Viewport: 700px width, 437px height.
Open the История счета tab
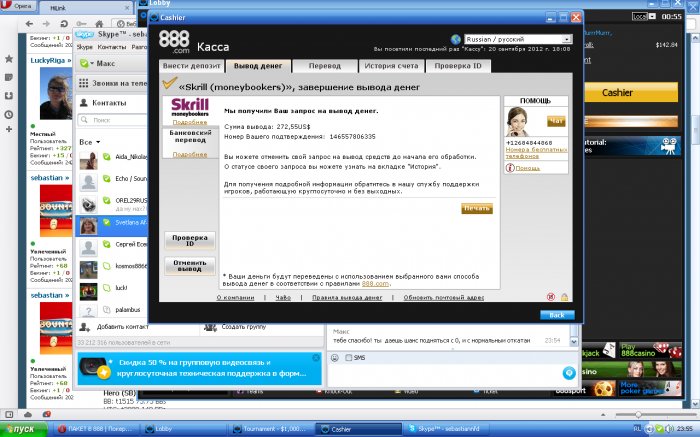391,66
